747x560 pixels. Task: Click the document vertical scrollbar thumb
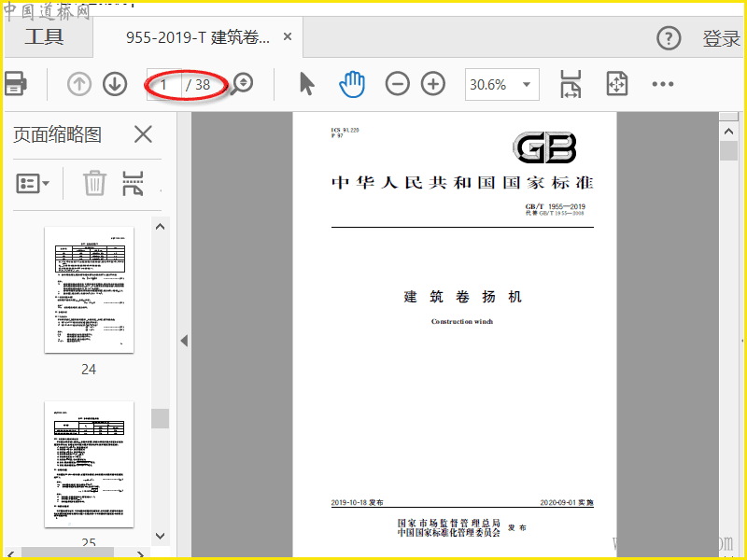pos(728,151)
